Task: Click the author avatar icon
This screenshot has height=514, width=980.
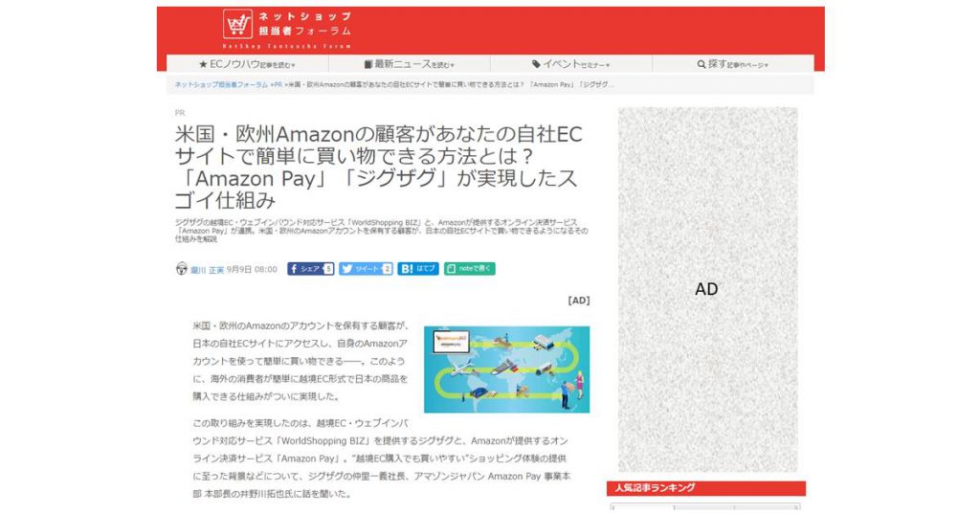Action: coord(181,269)
